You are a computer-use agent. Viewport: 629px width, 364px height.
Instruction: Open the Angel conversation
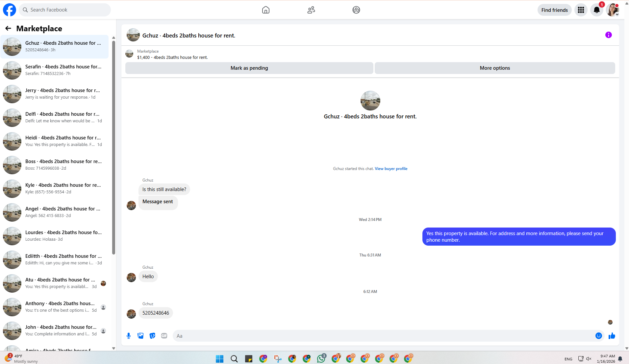[55, 212]
